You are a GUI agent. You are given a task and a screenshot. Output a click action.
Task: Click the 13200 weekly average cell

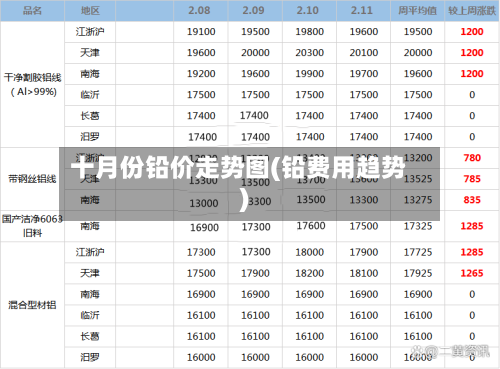[x=418, y=158]
